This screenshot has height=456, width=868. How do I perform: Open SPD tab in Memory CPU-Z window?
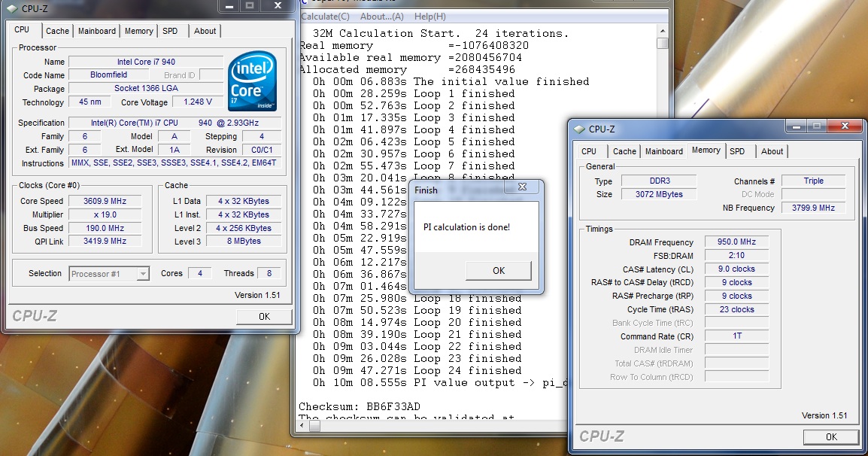[737, 151]
